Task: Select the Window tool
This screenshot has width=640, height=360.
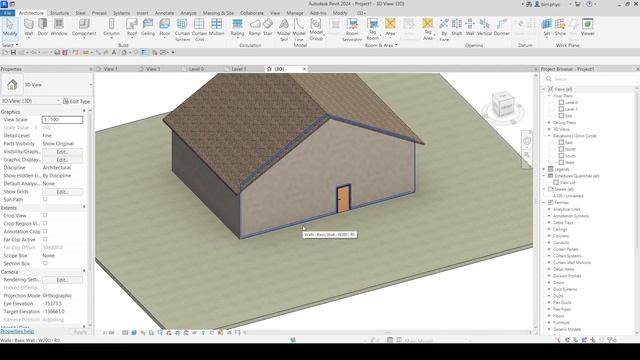Action: coord(59,27)
